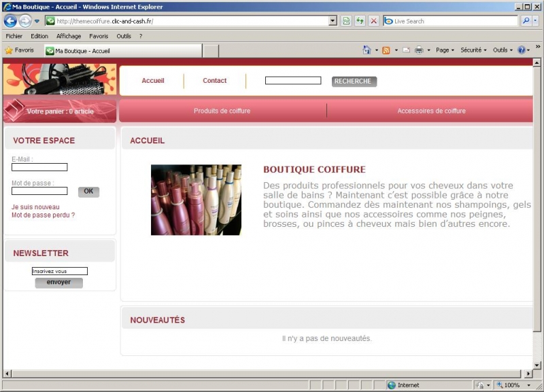Click the site search text field

coord(293,81)
